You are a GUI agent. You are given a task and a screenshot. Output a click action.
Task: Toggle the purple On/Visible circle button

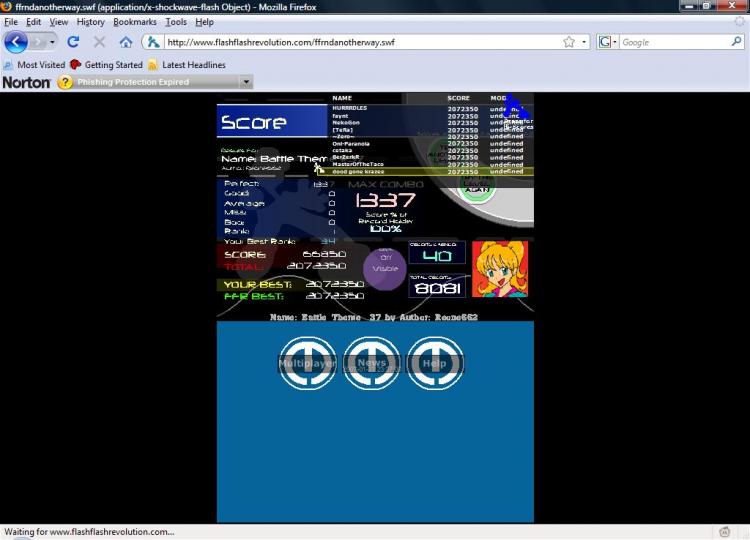click(x=385, y=268)
